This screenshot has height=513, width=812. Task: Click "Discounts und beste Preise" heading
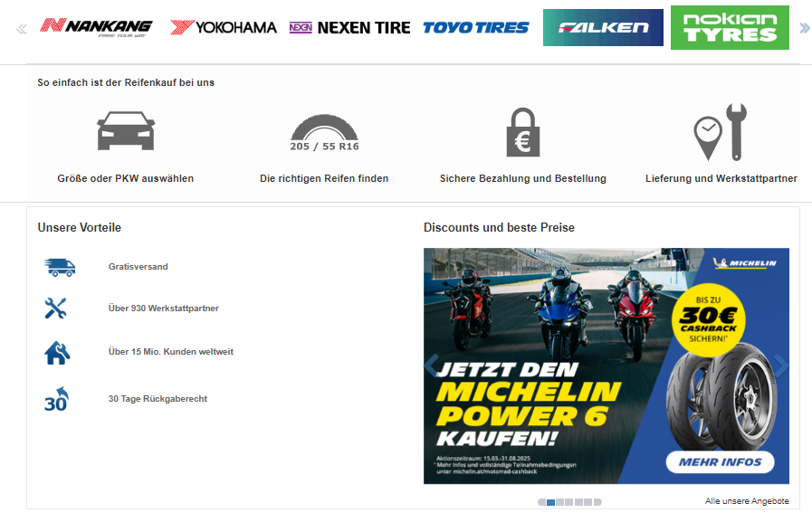(x=499, y=228)
